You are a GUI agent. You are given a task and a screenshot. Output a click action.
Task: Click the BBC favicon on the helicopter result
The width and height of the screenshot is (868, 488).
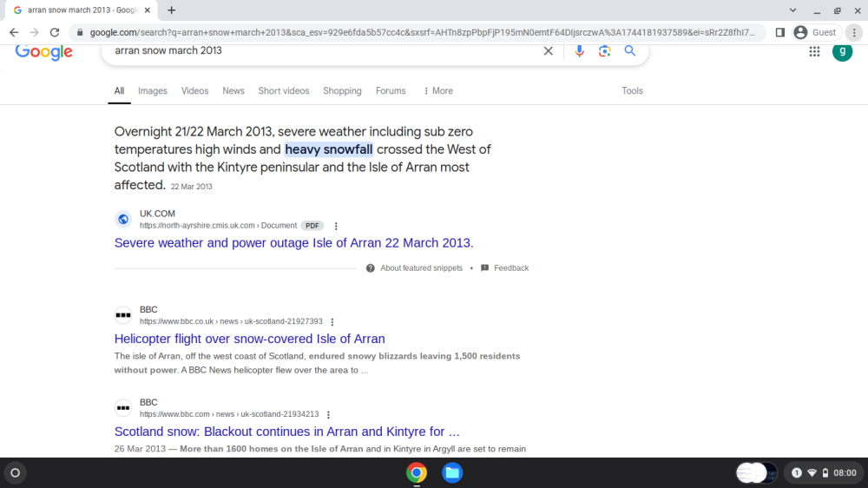pyautogui.click(x=123, y=315)
